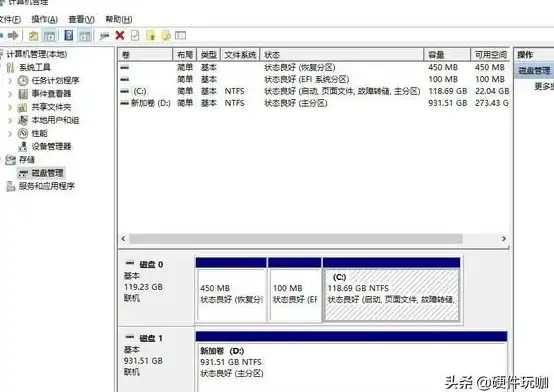The width and height of the screenshot is (554, 392).
Task: Click the forward arrow toolbar icon
Action: tap(13, 35)
